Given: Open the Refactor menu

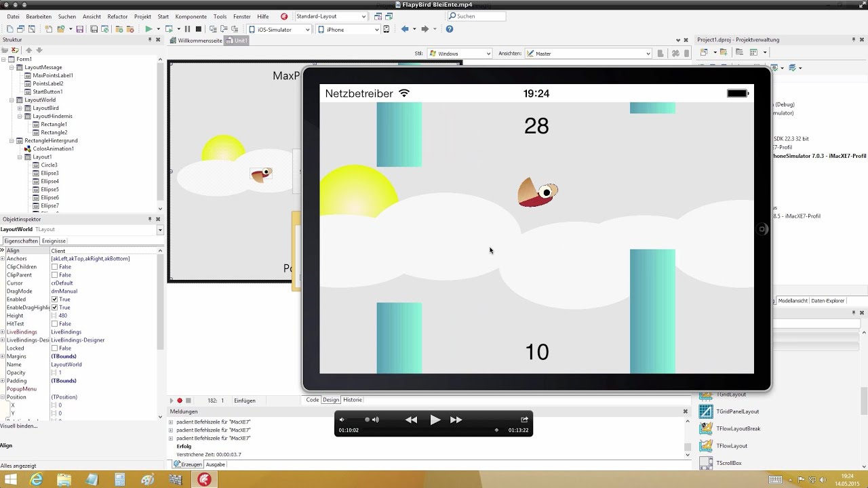Looking at the screenshot, I should pos(117,16).
